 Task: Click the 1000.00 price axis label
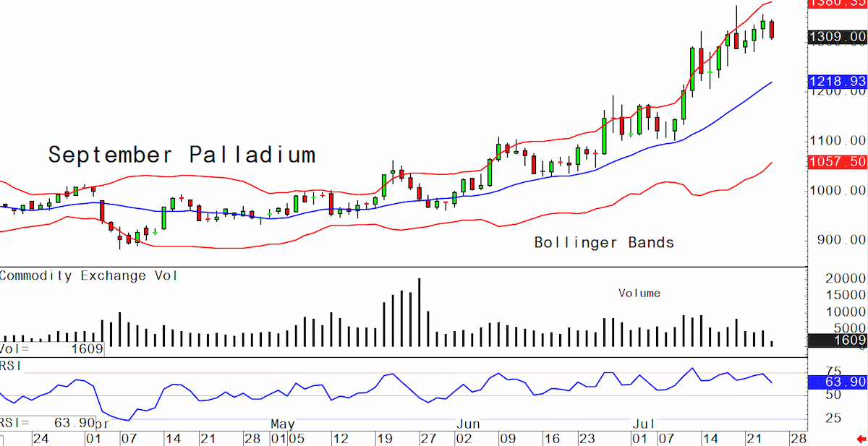pyautogui.click(x=838, y=190)
